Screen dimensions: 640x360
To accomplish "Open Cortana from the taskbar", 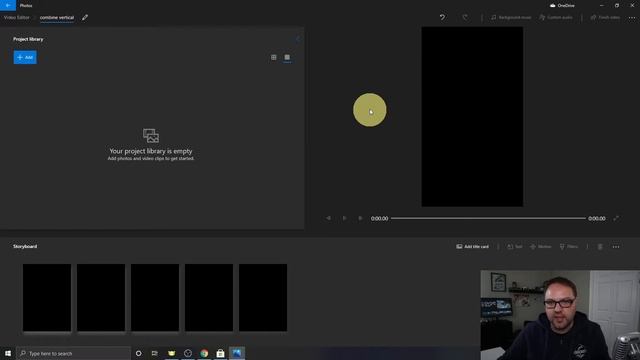I will tap(138, 353).
